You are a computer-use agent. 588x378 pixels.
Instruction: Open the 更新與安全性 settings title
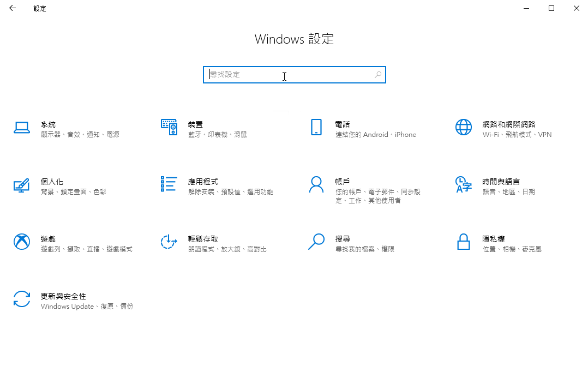(63, 297)
